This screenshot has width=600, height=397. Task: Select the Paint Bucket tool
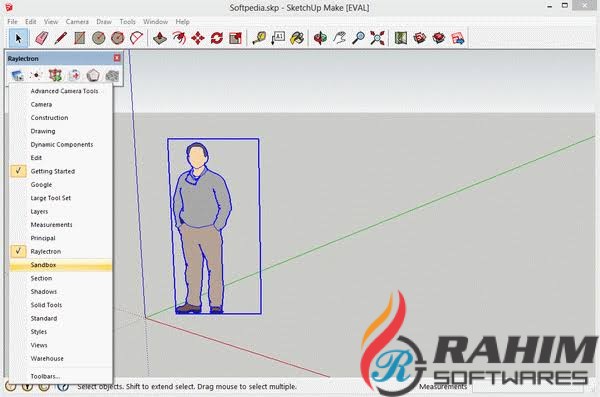[297, 38]
